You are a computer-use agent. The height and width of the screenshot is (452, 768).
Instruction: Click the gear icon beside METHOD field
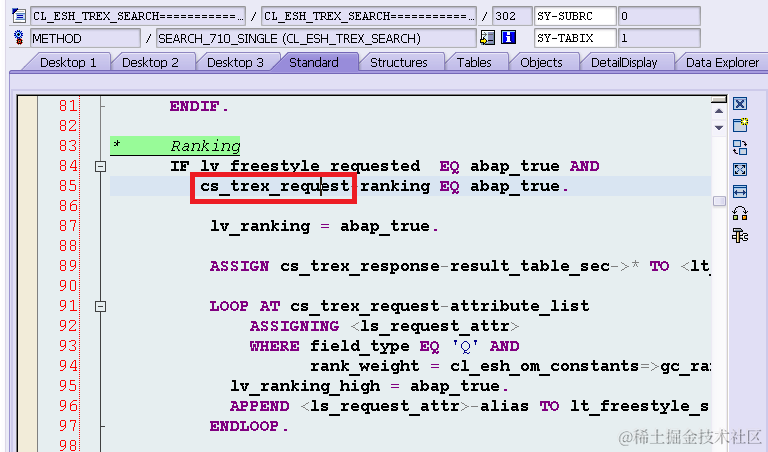(19, 38)
